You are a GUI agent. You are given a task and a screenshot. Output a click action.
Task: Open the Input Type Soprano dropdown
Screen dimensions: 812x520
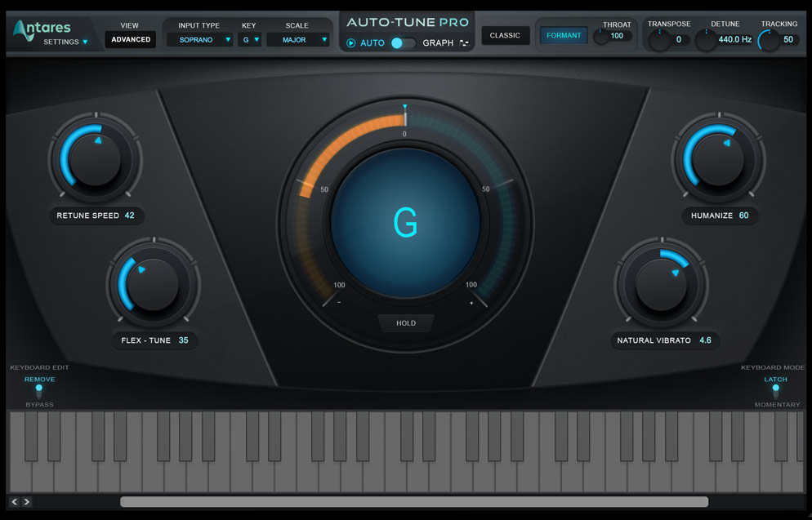tap(200, 40)
